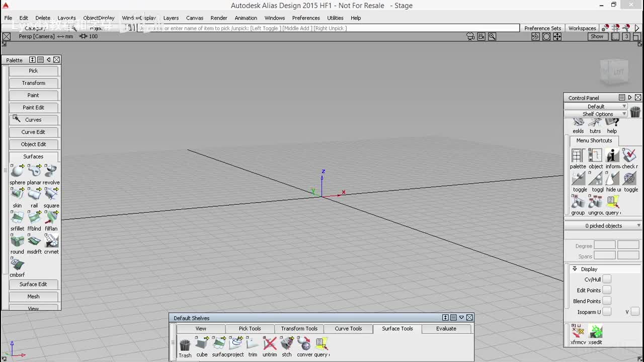The image size is (644, 362).
Task: Open the information window shortcut
Action: click(x=613, y=155)
